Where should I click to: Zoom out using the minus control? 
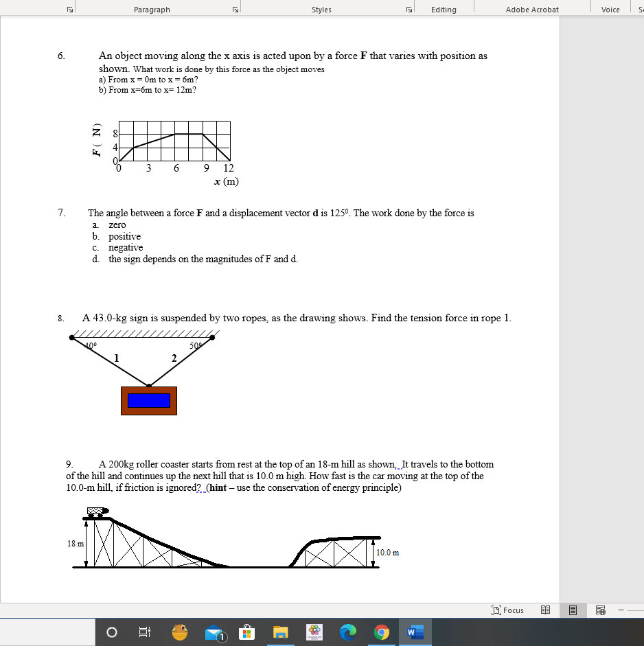622,610
